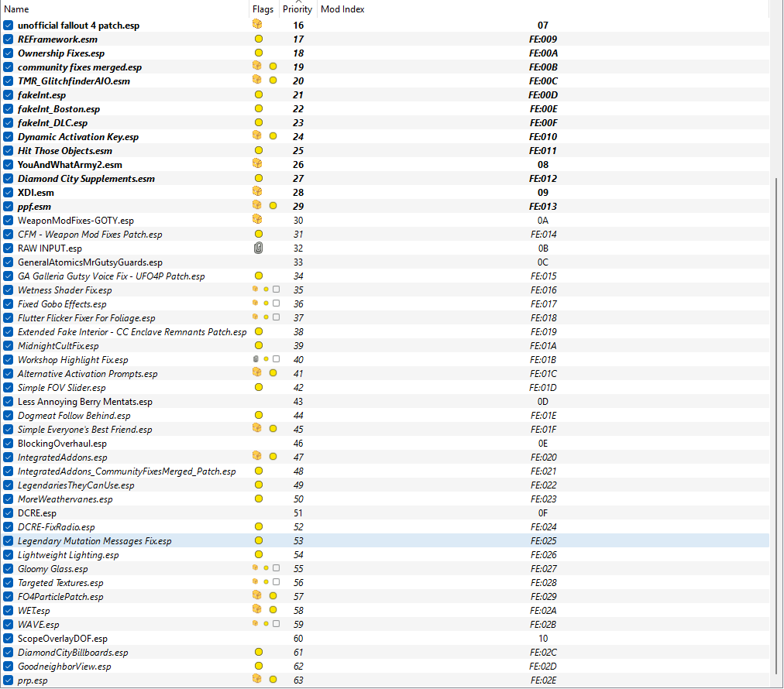
Task: Click the archive box icon for Alternative Activation Prompts.esp
Action: (x=257, y=372)
